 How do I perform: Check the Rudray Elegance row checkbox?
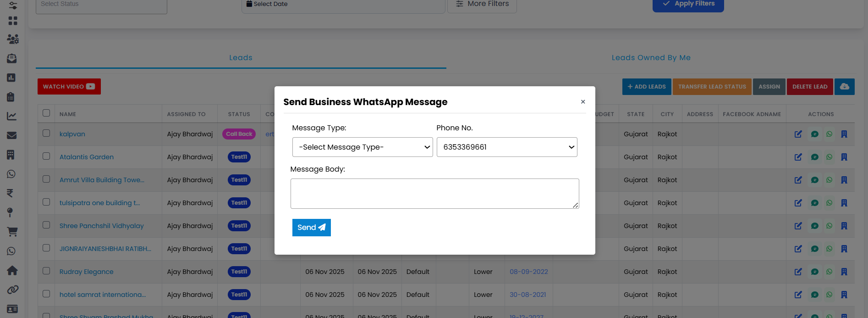tap(46, 271)
